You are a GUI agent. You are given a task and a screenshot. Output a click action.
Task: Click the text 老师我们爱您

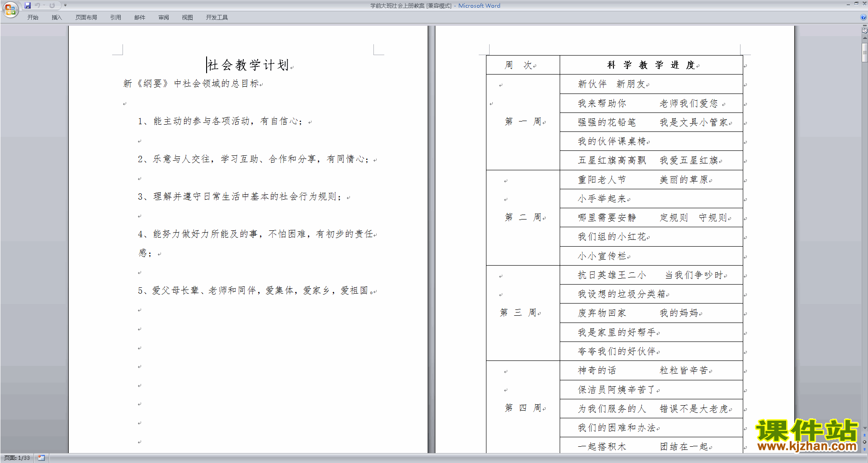(x=689, y=103)
